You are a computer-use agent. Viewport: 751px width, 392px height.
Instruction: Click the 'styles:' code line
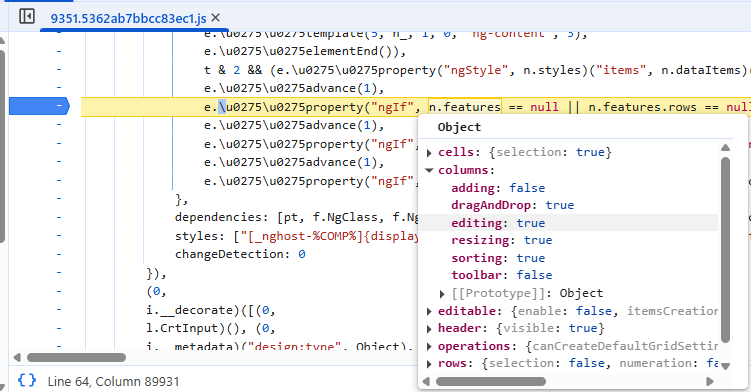click(x=296, y=236)
